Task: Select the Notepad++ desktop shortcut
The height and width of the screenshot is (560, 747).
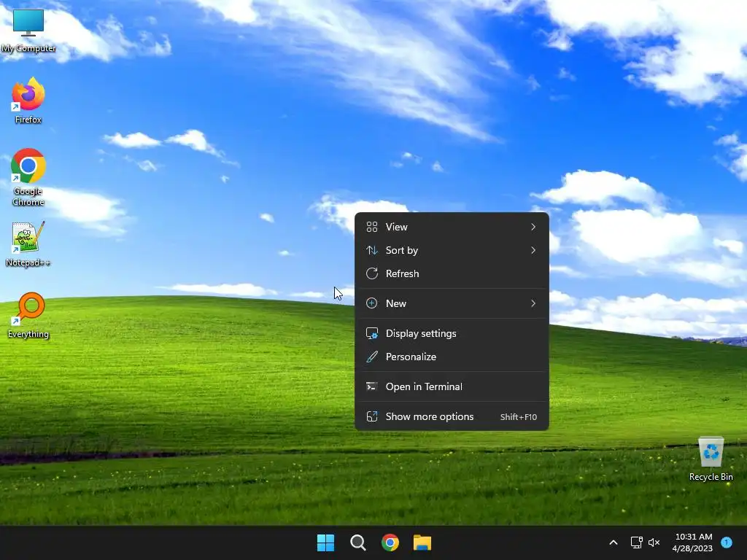Action: [x=28, y=244]
